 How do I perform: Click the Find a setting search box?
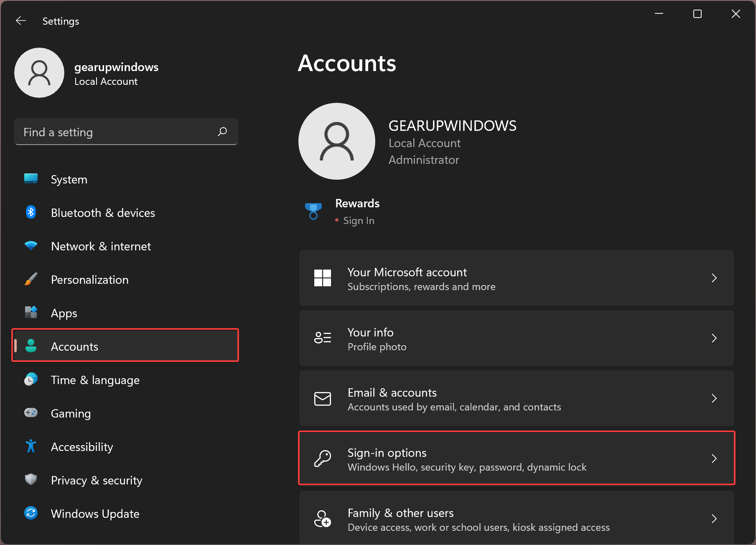tap(125, 132)
